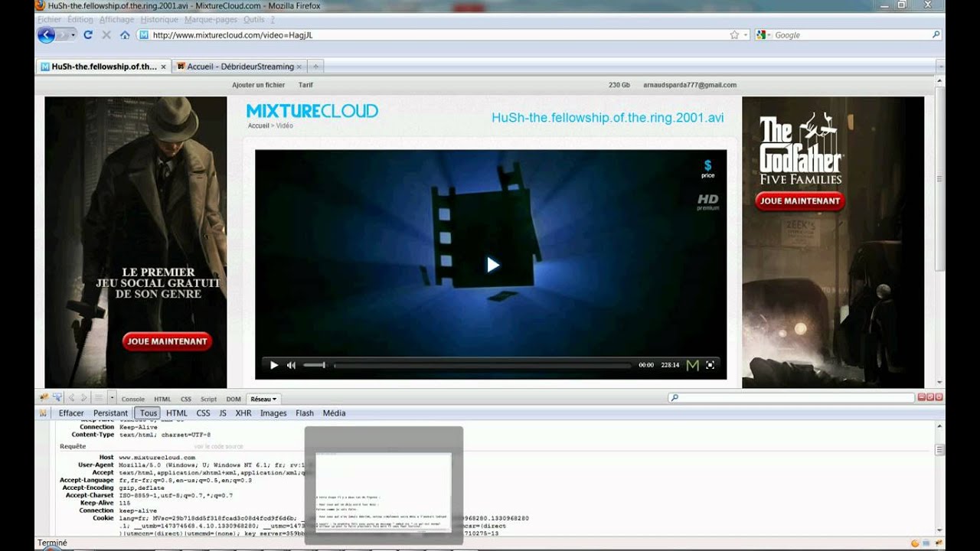Go to previous Firebug panel history arrow

tap(71, 397)
